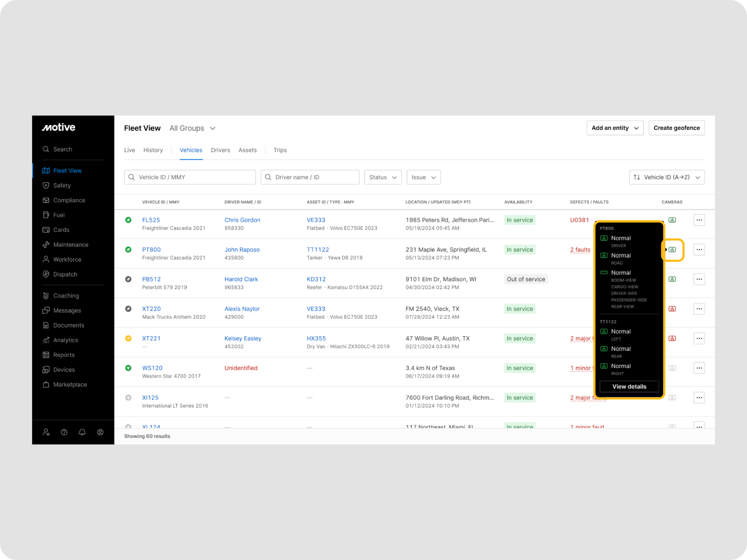Click FL525 green location status icon
Image resolution: width=747 pixels, height=560 pixels.
(128, 220)
